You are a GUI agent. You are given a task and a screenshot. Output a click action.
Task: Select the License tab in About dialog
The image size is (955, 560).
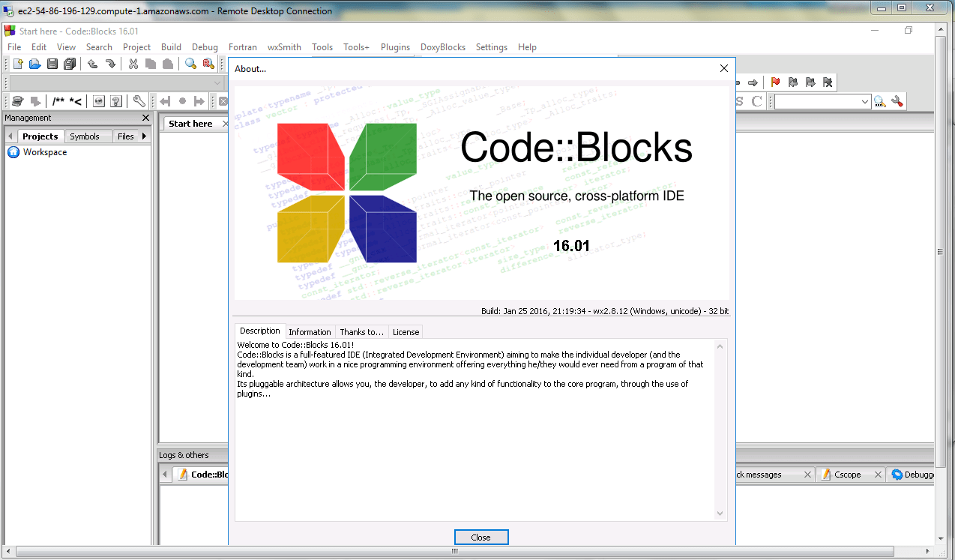[x=406, y=331]
